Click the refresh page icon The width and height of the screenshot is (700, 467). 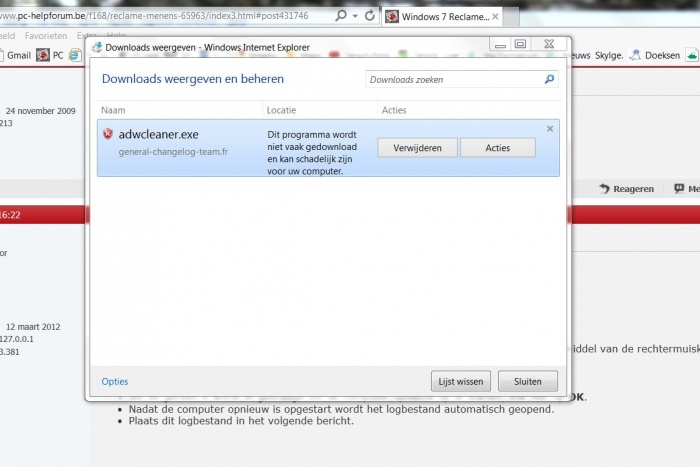coord(370,16)
